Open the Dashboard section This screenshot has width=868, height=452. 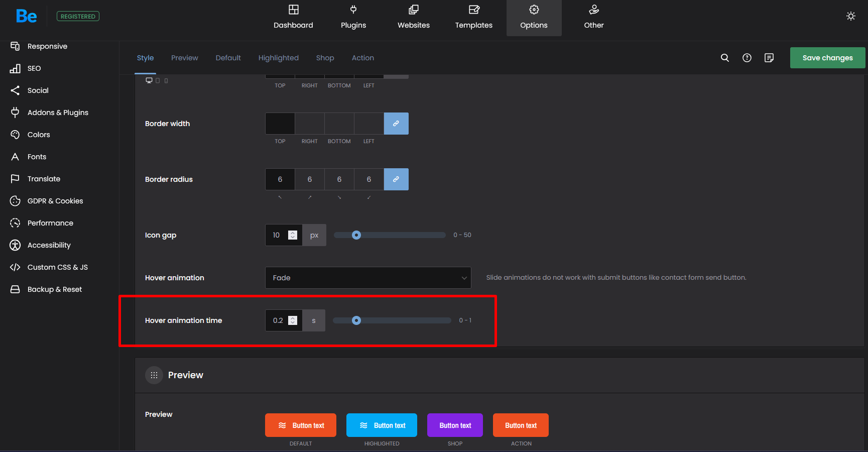pos(293,18)
